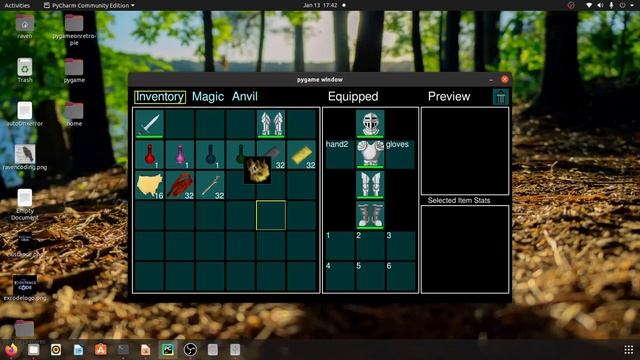Open the Trash desktop icon
This screenshot has width=640, height=360.
[25, 70]
